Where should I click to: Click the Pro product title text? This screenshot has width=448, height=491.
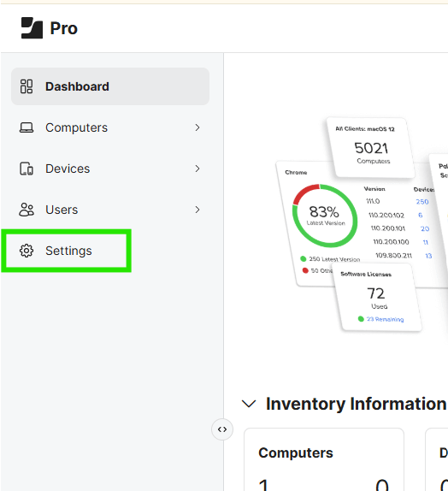point(63,28)
